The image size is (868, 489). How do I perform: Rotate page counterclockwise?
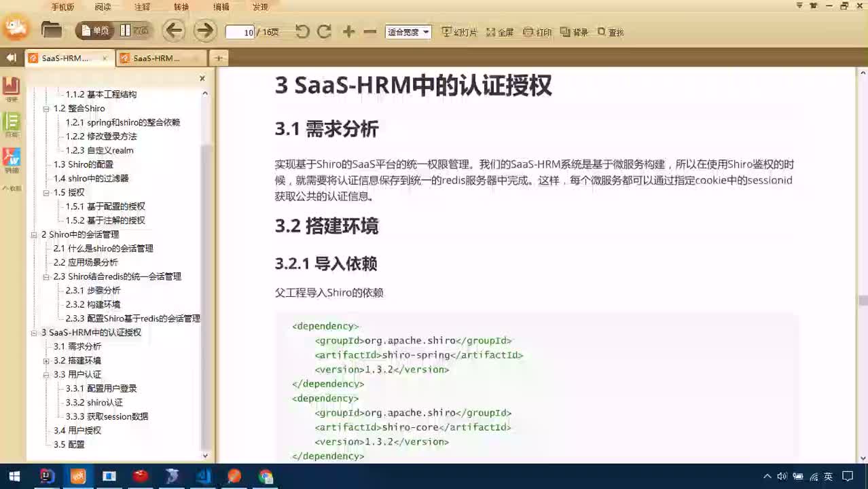click(x=302, y=31)
